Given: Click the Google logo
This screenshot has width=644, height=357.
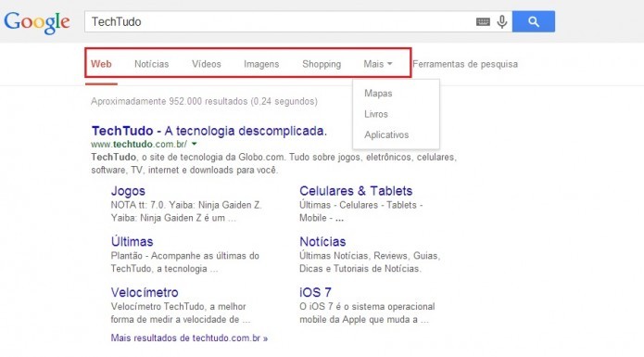Looking at the screenshot, I should pos(37,22).
